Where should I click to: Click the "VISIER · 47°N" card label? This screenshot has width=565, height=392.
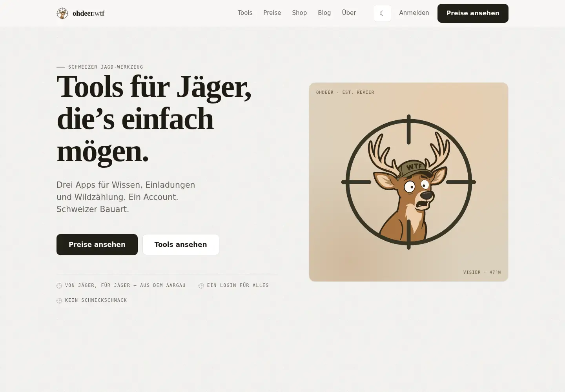coord(482,272)
